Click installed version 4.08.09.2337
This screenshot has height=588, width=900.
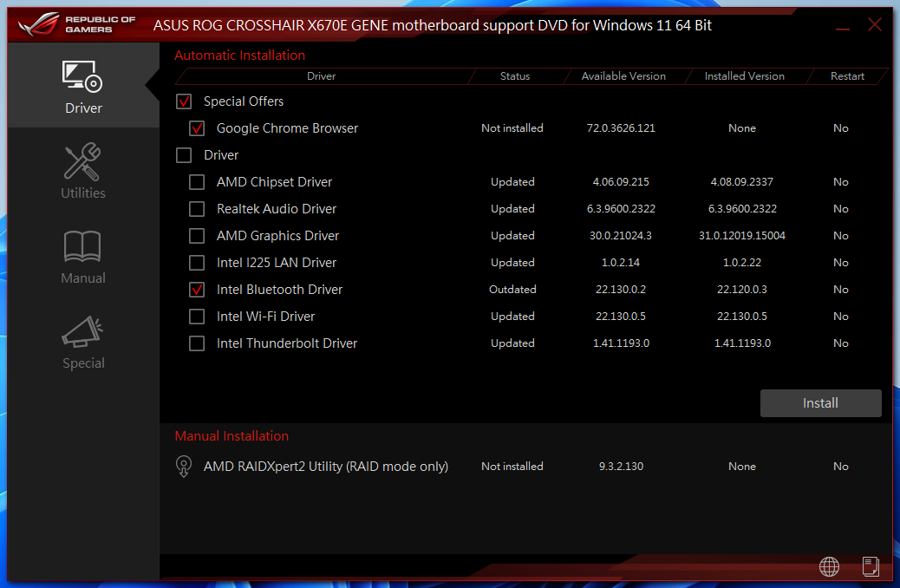click(x=742, y=182)
